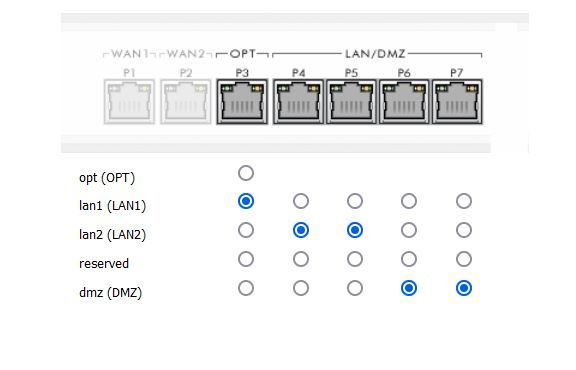Assign P3 to dmz (DMZ)
This screenshot has height=370, width=576.
point(246,288)
